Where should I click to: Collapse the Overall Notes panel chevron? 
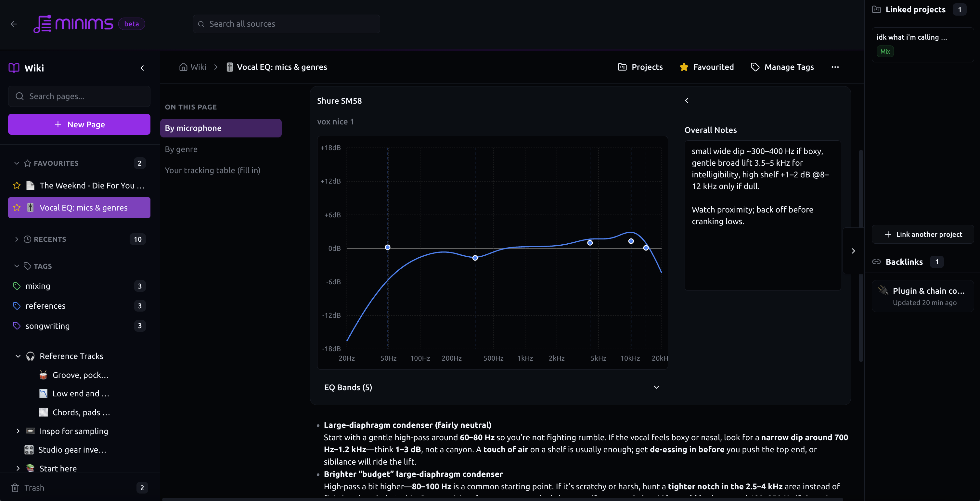click(x=687, y=100)
